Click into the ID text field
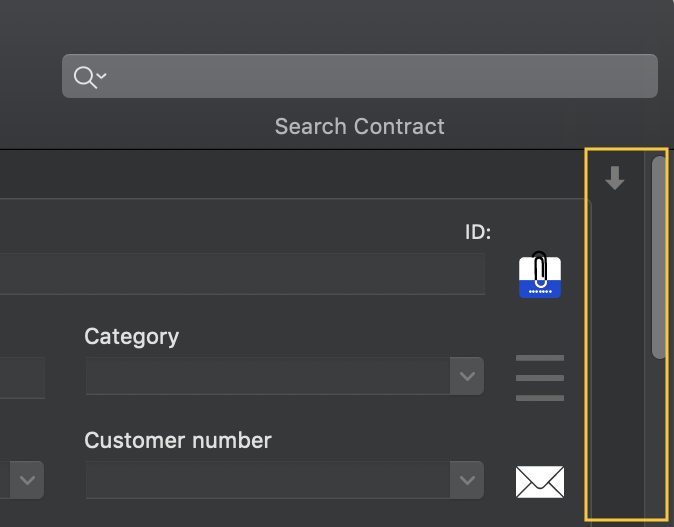 click(242, 274)
